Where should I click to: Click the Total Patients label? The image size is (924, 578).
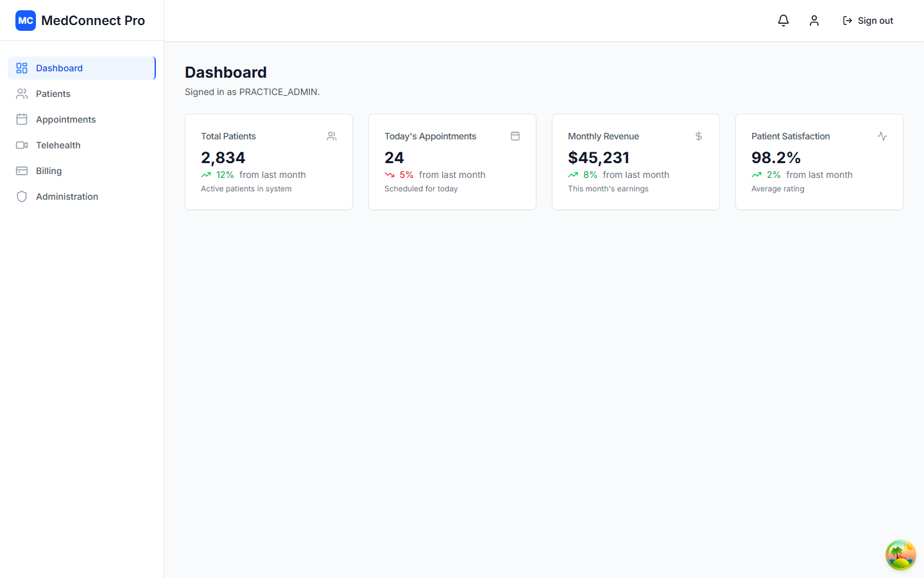[x=228, y=136]
